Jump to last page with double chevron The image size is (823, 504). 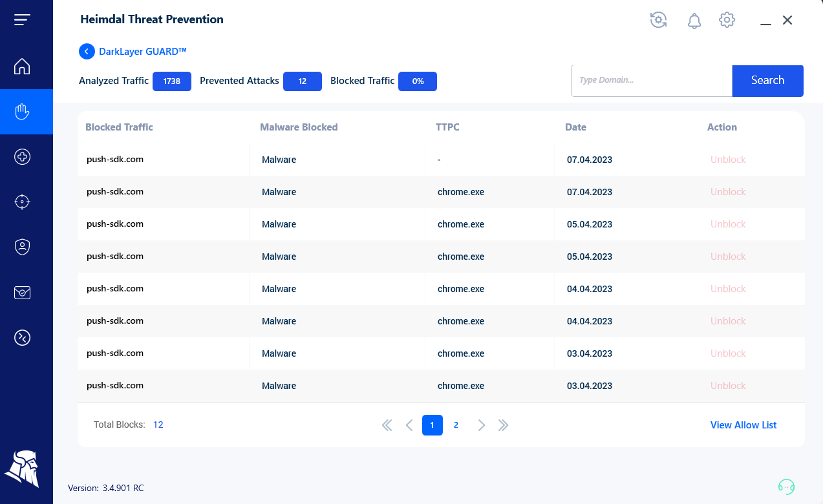coord(504,425)
